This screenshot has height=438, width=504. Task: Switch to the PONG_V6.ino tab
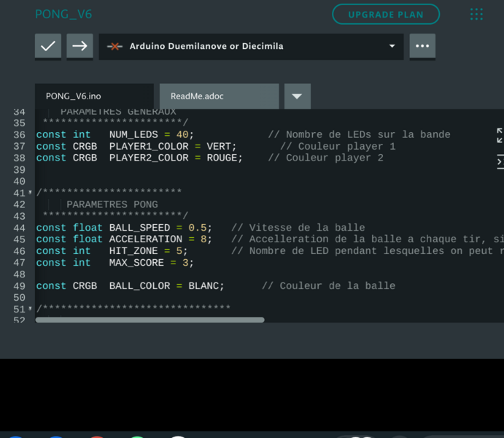74,96
